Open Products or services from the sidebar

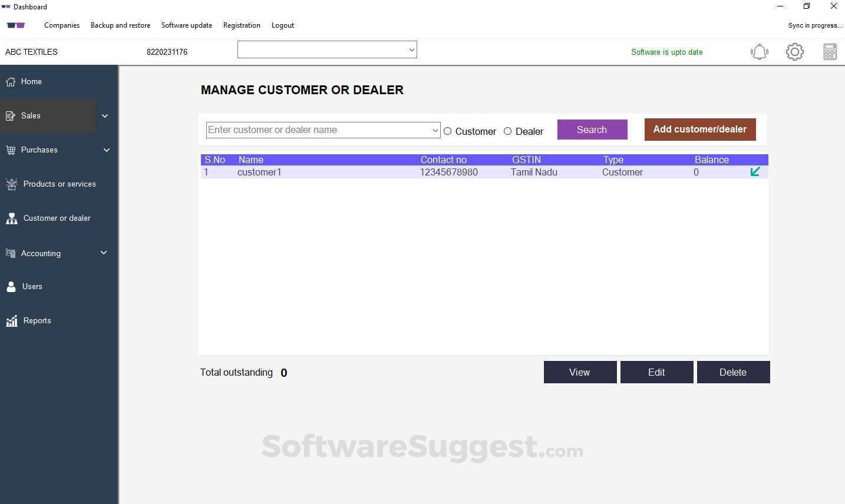(60, 184)
